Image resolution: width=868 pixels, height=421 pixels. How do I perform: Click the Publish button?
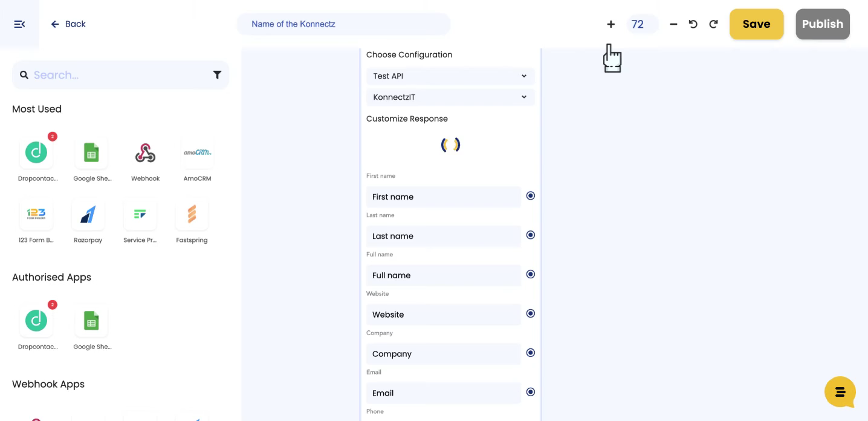[822, 24]
